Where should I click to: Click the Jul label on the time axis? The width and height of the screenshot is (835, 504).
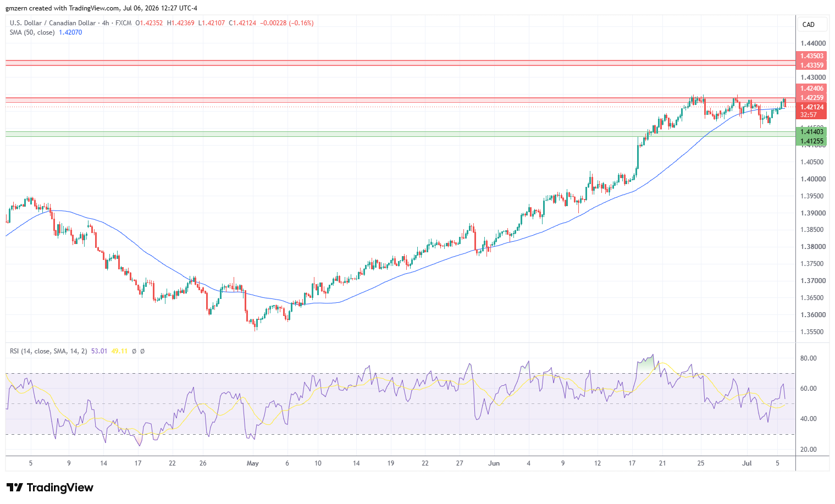746,463
